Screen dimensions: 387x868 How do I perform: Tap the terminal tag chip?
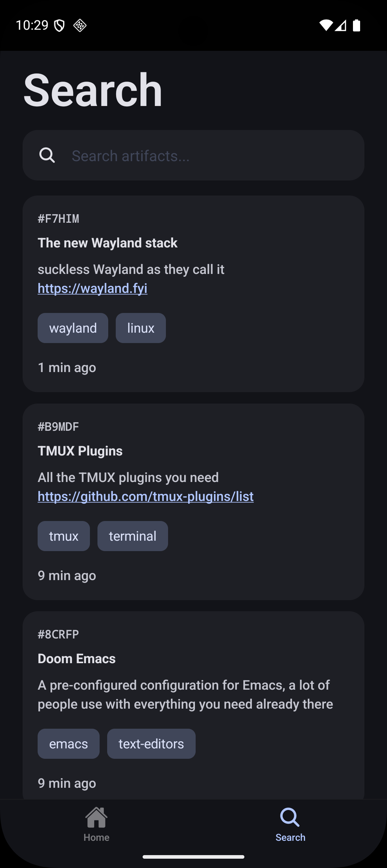[133, 536]
